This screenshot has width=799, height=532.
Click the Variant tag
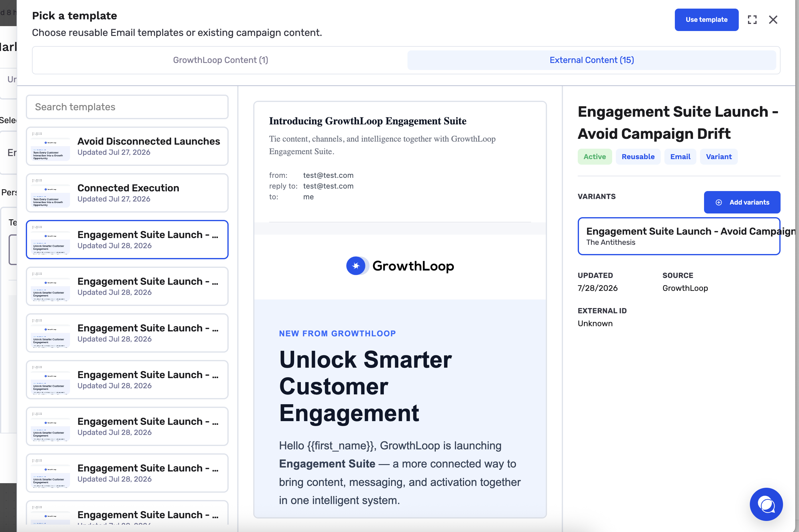pyautogui.click(x=719, y=157)
